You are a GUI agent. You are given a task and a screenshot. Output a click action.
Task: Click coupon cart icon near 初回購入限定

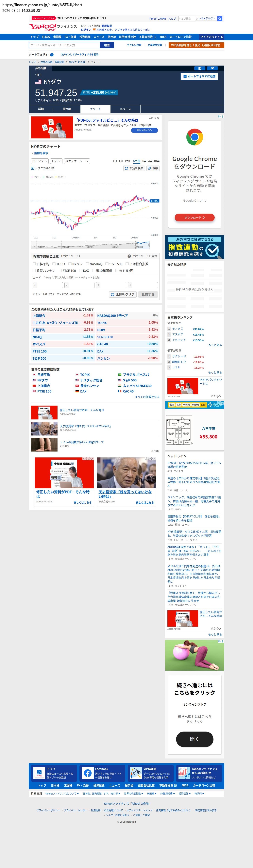[x=94, y=30]
